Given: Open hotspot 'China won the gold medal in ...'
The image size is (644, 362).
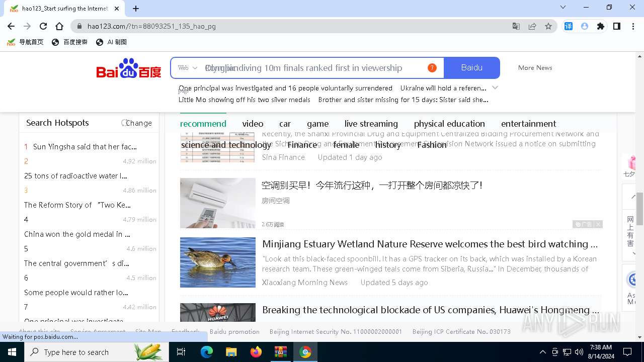Looking at the screenshot, I should tap(77, 234).
